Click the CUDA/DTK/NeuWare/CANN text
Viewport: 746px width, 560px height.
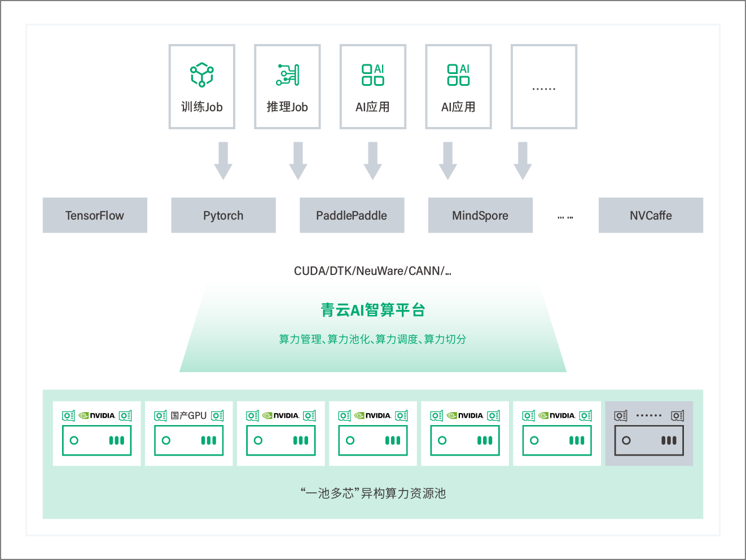(372, 271)
